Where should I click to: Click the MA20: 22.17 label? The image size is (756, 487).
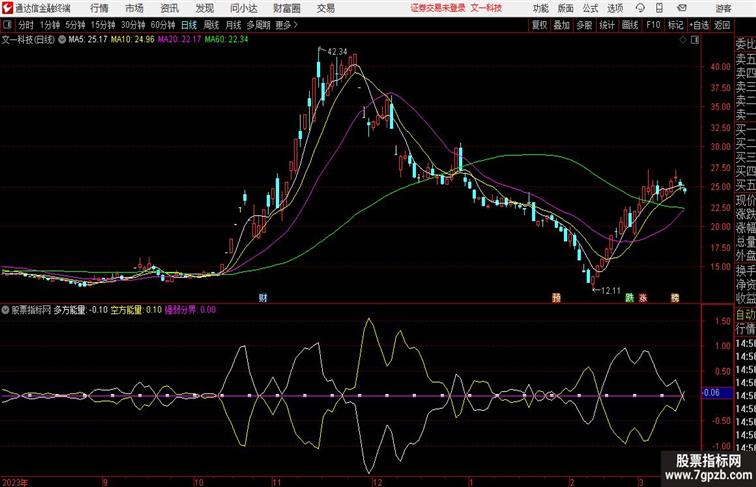coord(179,40)
